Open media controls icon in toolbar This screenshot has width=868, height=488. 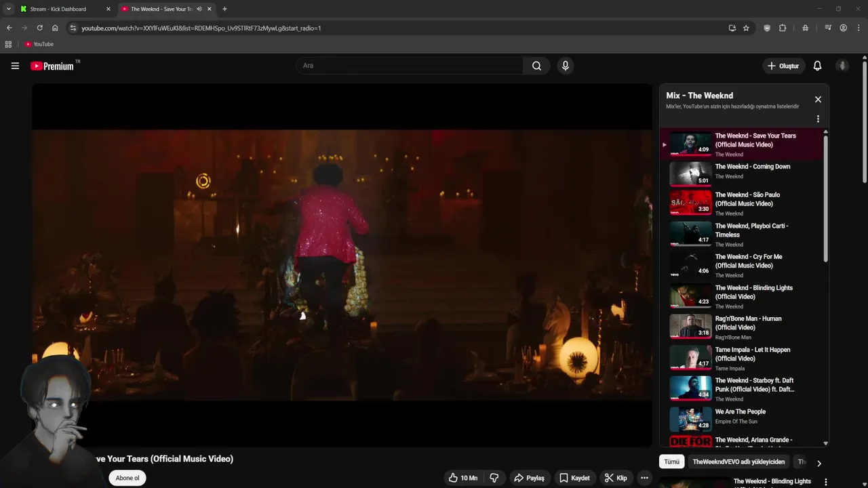point(828,28)
